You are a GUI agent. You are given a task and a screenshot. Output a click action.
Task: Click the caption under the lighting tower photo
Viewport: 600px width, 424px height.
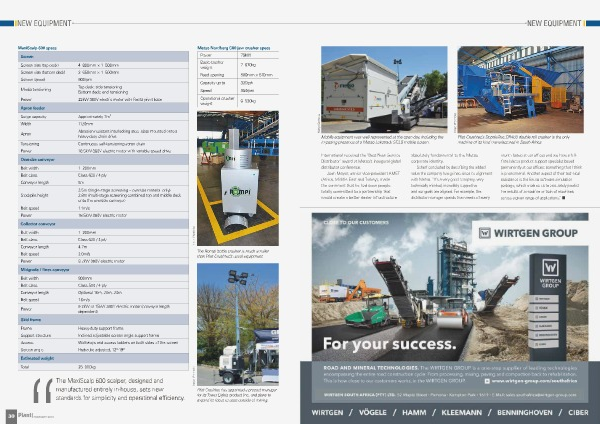click(237, 395)
